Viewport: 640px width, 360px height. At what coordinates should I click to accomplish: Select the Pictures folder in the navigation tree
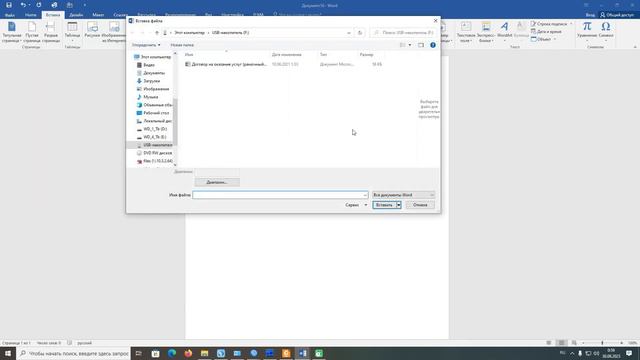tap(153, 89)
